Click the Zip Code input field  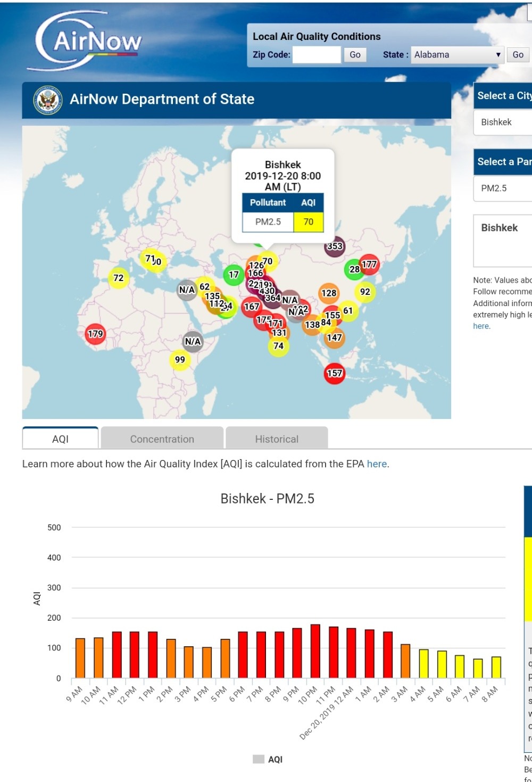pyautogui.click(x=317, y=55)
